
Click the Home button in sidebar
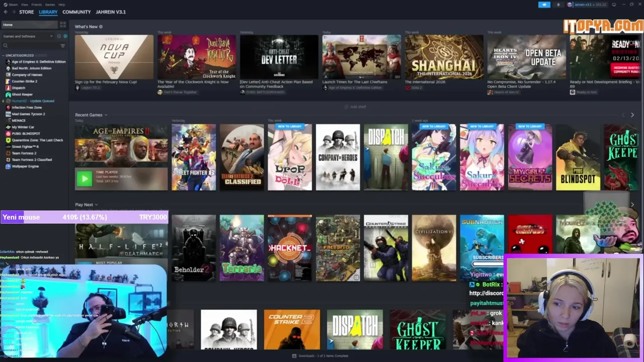click(29, 25)
